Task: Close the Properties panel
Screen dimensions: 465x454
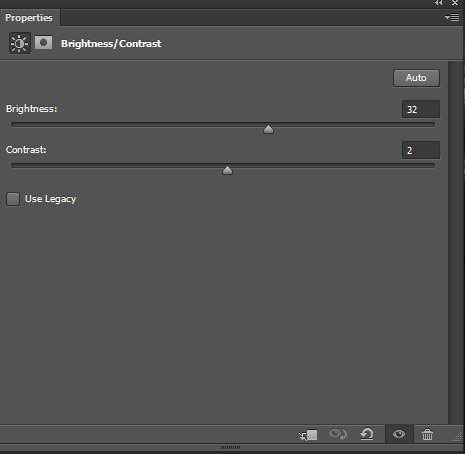Action: pyautogui.click(x=455, y=3)
